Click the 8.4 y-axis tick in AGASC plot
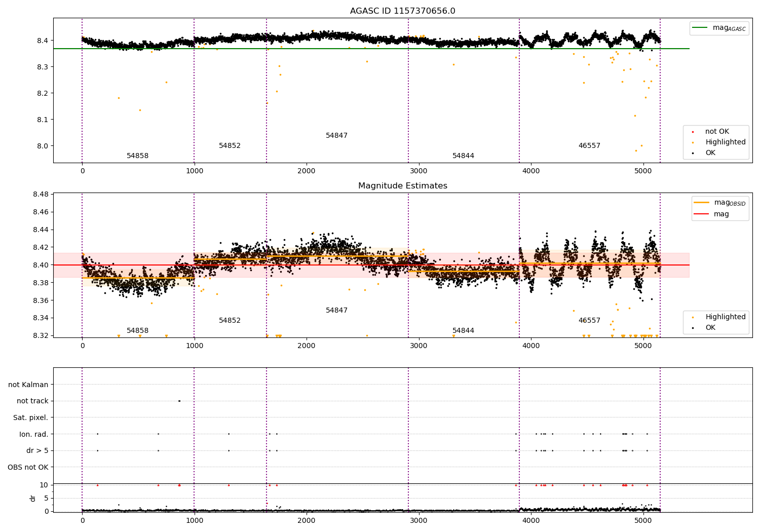 [x=43, y=41]
